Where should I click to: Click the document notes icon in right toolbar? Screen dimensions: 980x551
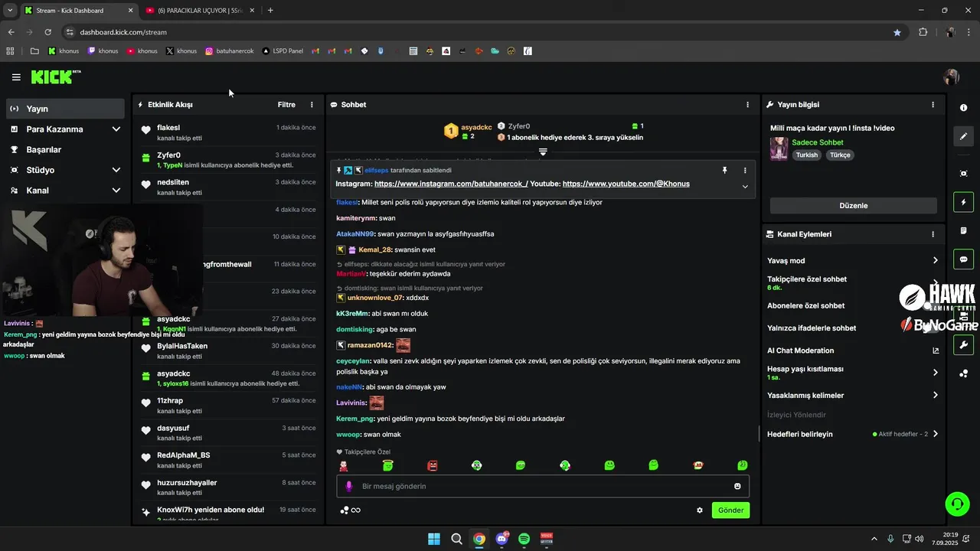pyautogui.click(x=964, y=230)
